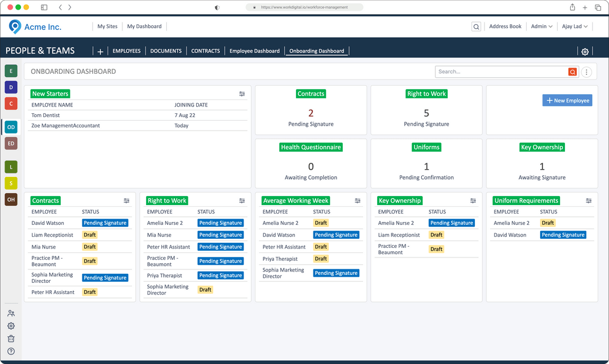Open the gear icon next to the dashboard tabs
The height and width of the screenshot is (364, 609).
coord(585,51)
